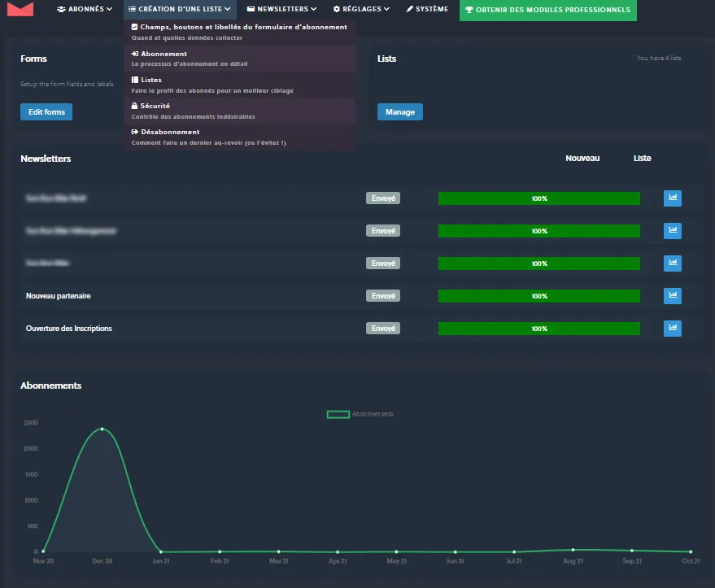Viewport: 715px width, 588px height.
Task: Click the Edit forms button
Action: pyautogui.click(x=46, y=112)
